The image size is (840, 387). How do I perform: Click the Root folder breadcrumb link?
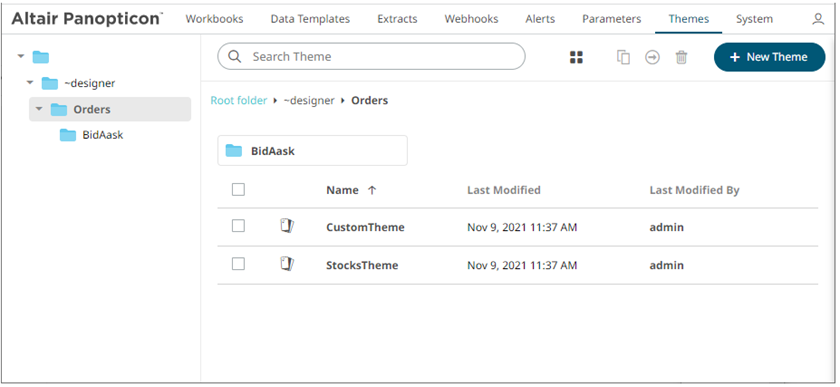(x=238, y=100)
